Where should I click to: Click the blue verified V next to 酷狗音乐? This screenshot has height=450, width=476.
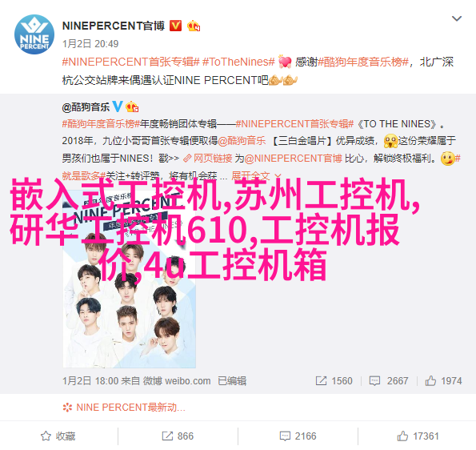118,106
